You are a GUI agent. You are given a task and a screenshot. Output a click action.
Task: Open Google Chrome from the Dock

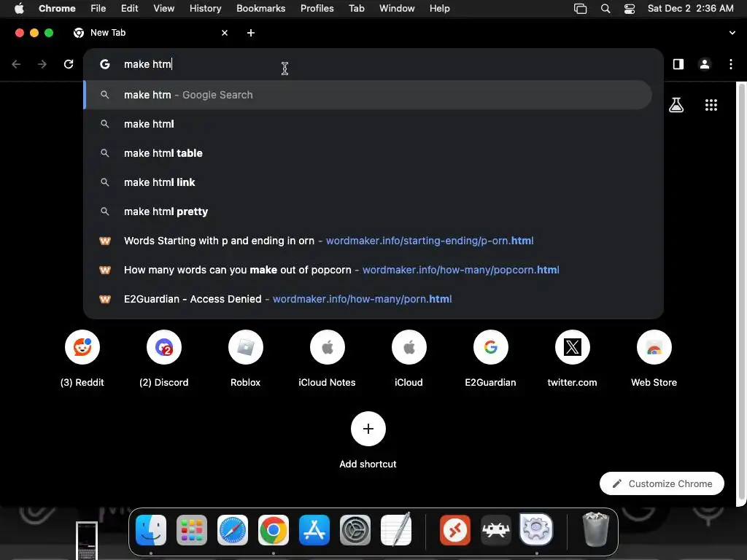point(274,530)
